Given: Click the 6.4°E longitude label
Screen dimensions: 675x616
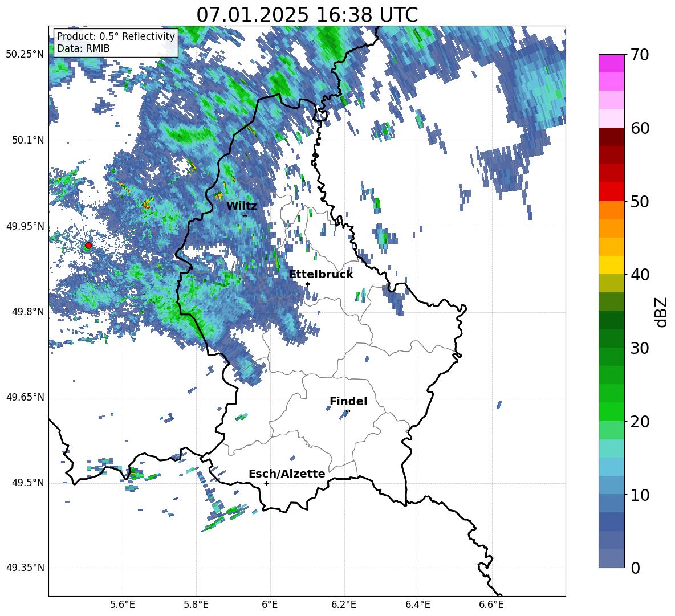Looking at the screenshot, I should point(418,605).
